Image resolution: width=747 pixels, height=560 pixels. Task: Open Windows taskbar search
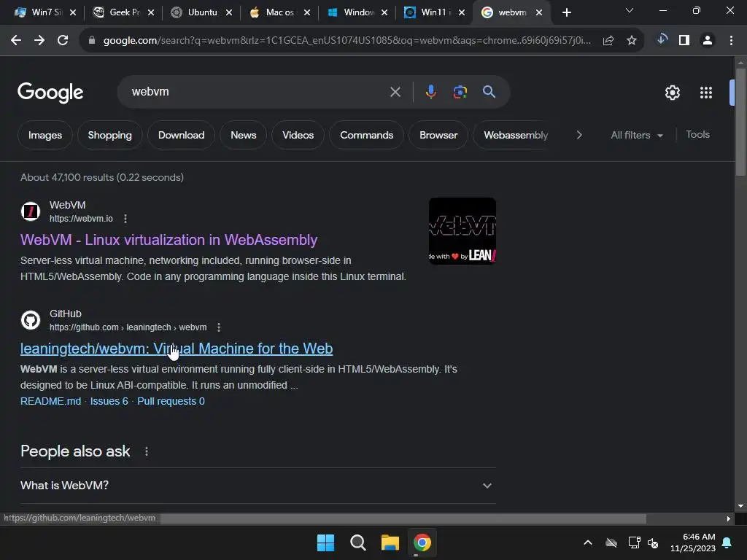pos(357,542)
